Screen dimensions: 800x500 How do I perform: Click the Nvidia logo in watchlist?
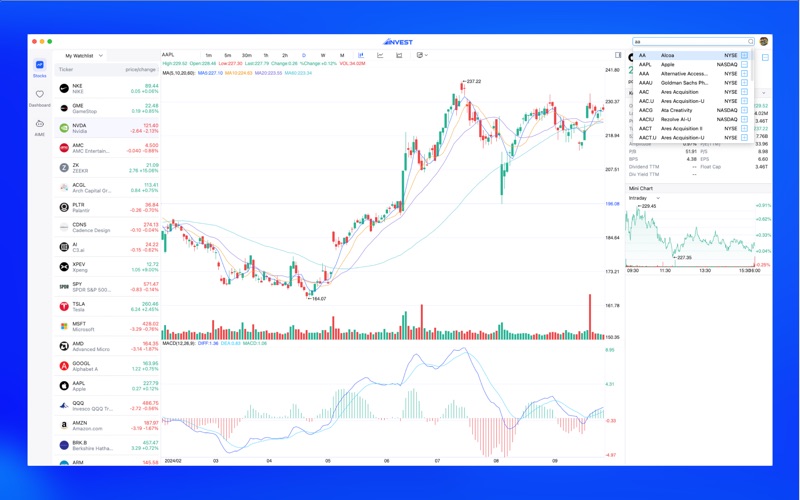pyautogui.click(x=64, y=128)
